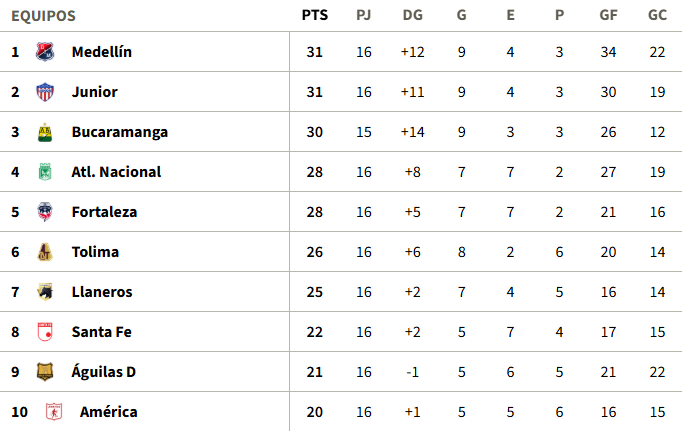Select the América club badge

[53, 412]
